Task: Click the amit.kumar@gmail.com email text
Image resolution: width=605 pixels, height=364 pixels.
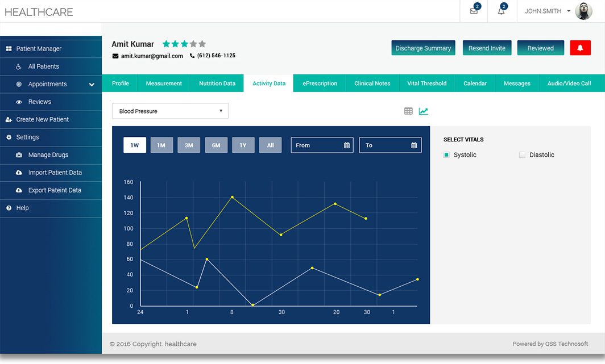Action: tap(152, 56)
